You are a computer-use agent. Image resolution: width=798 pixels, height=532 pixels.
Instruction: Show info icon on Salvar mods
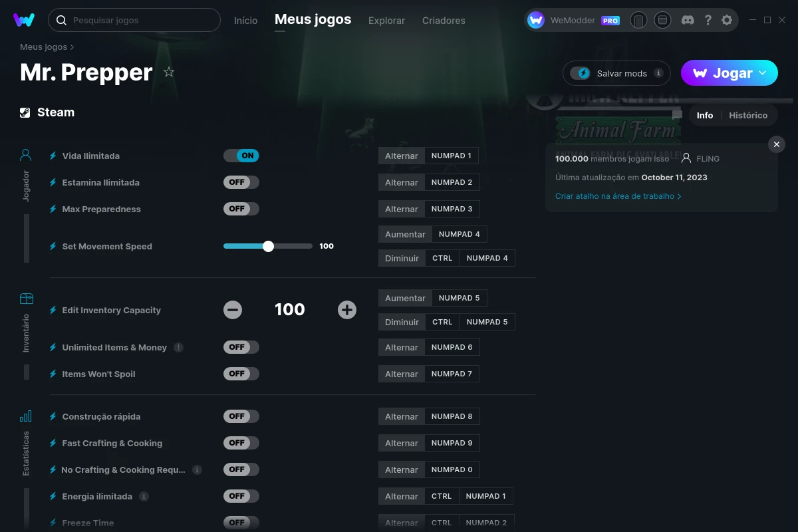click(658, 73)
